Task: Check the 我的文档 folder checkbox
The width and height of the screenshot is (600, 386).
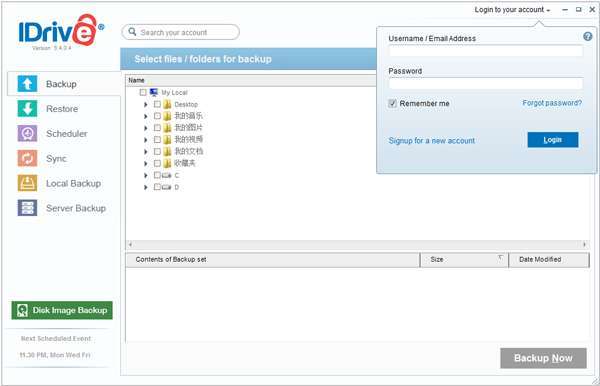Action: pos(157,151)
